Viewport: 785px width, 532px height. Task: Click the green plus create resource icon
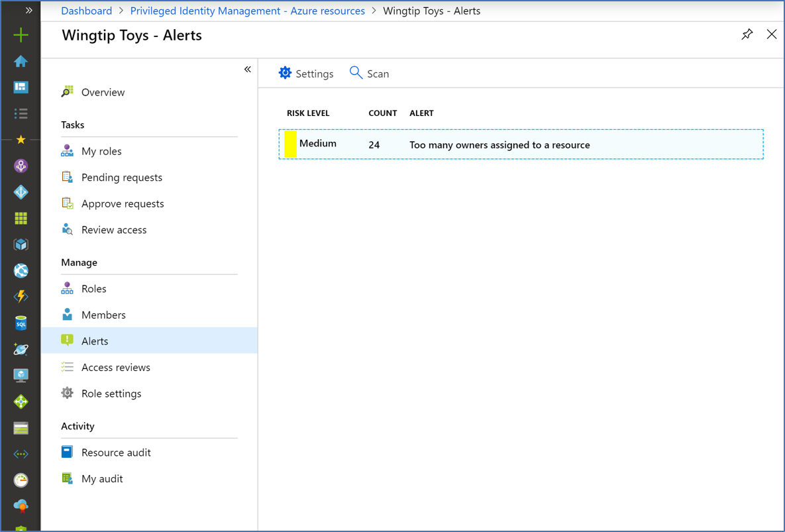tap(21, 34)
